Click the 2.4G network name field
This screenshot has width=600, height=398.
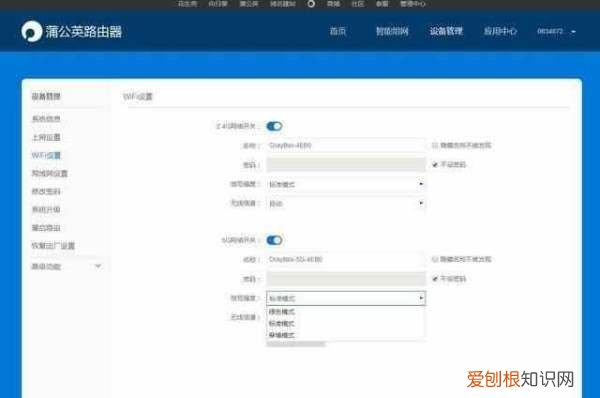coord(346,145)
